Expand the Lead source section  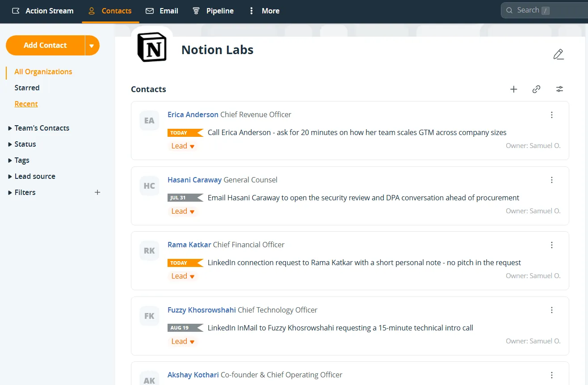[32, 176]
